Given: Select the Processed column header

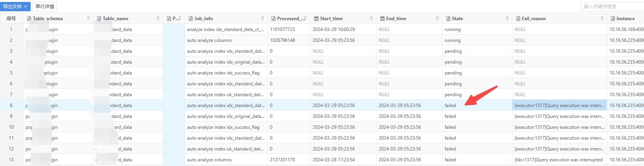Looking at the screenshot, I should coord(291,19).
